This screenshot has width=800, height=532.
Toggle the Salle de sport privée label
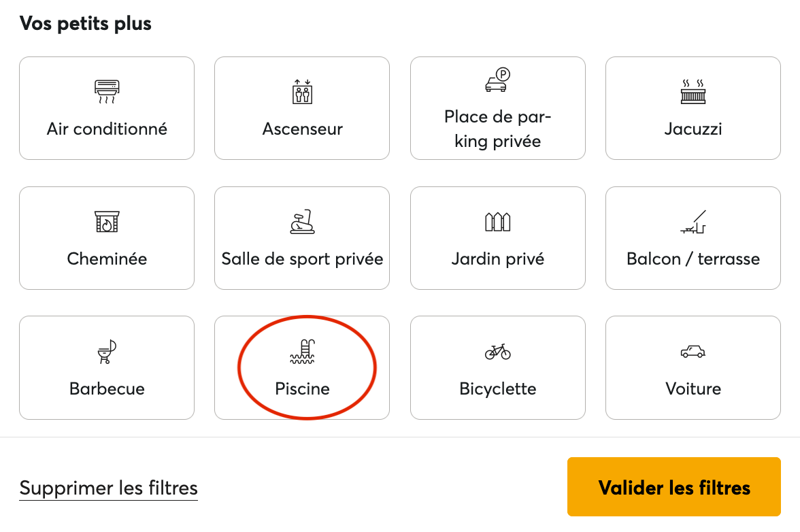pos(302,259)
